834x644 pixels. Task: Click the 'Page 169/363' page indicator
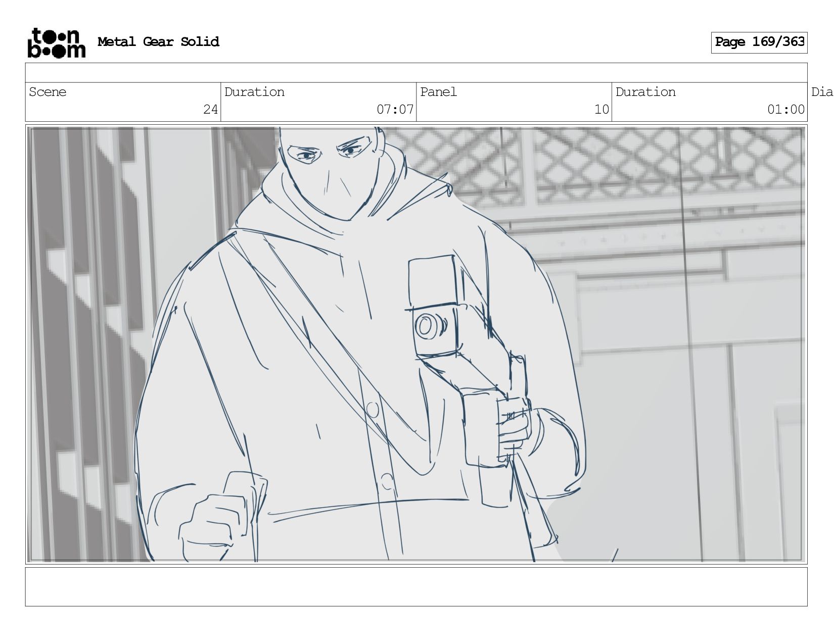759,42
